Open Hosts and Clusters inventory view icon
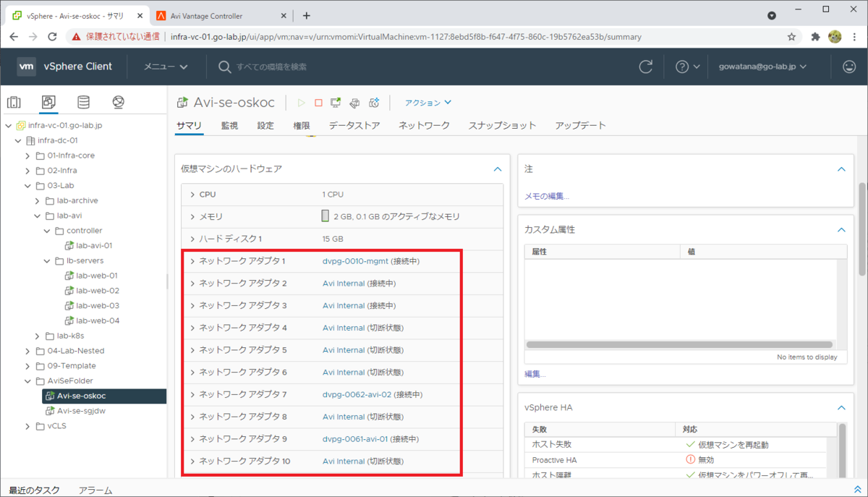Screen dimensions: 868x497 [x=14, y=102]
